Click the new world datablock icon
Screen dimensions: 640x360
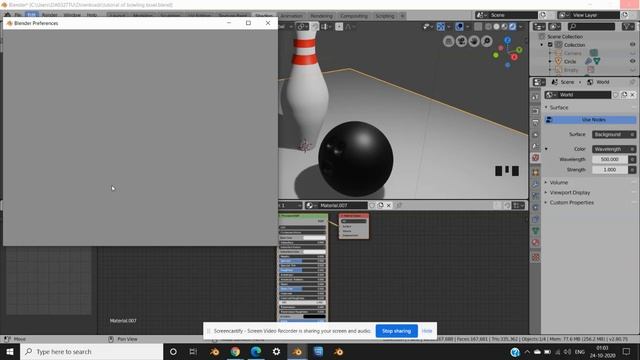pos(624,95)
